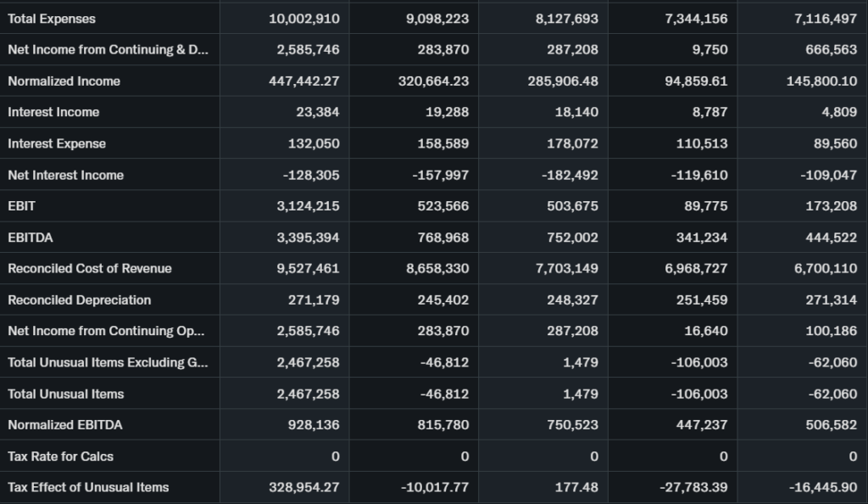Screen dimensions: 868x504
Task: Select the Normalized EBITDA row label
Action: coord(65,424)
